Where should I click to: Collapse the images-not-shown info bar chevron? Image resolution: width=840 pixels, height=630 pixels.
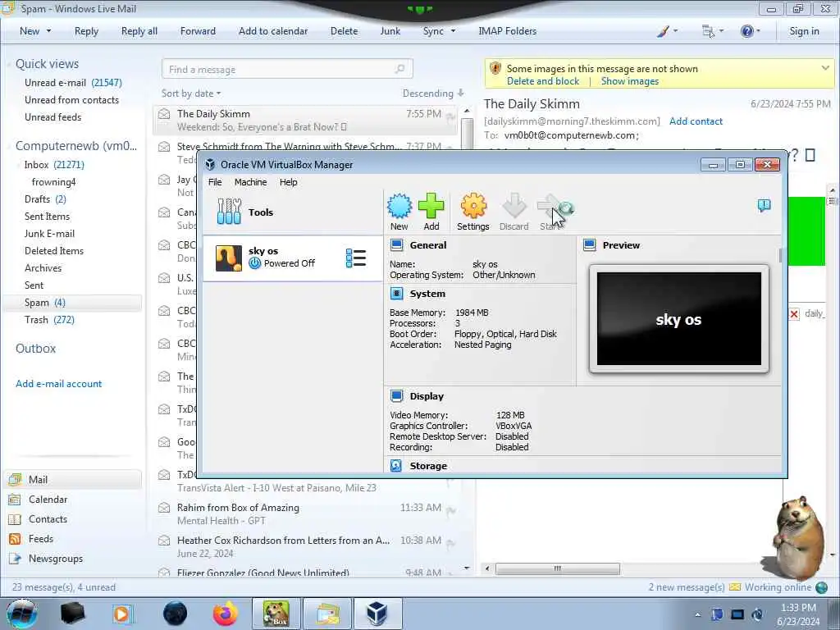click(x=825, y=68)
